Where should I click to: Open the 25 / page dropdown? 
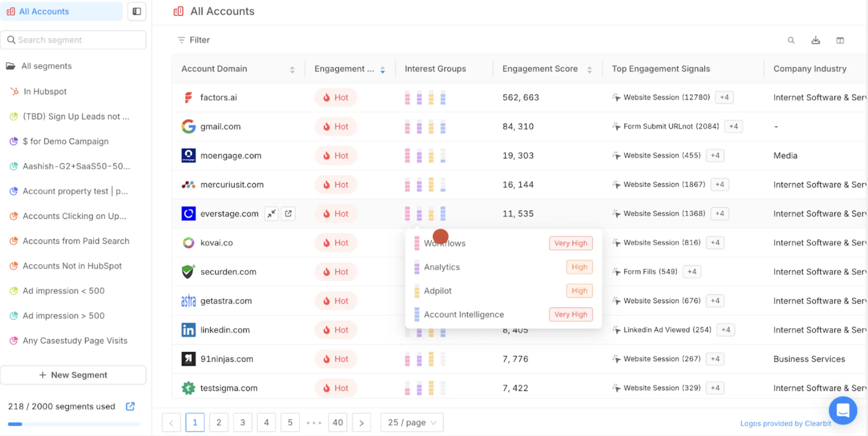(x=412, y=422)
